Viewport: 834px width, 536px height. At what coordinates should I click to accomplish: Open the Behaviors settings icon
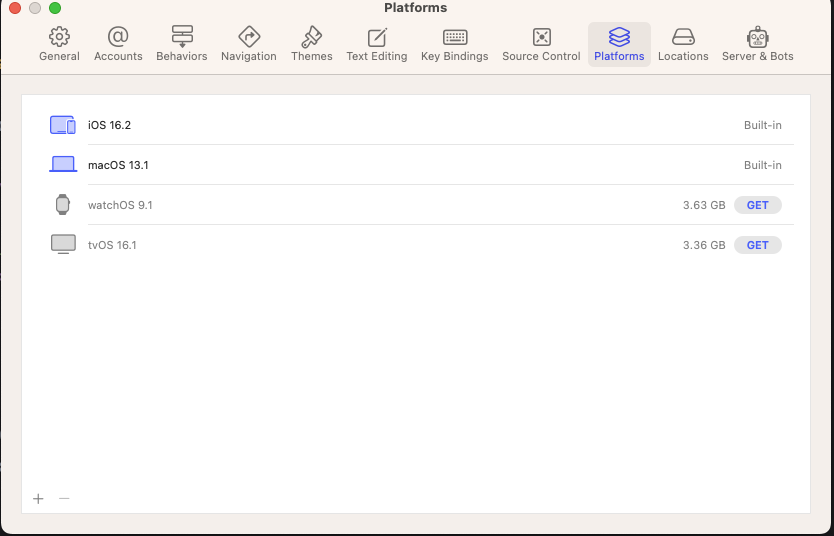(x=182, y=37)
